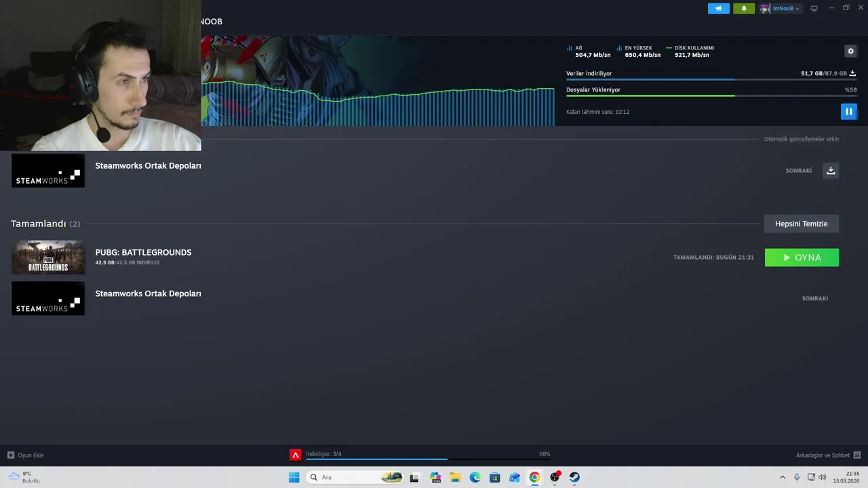
Task: Open the weather widget 9°C Bulutlu
Action: point(24,477)
